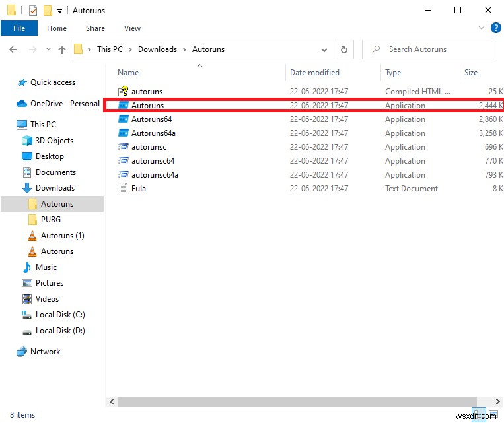504x423 pixels.
Task: Click the New folder icon in title bar
Action: point(48,11)
